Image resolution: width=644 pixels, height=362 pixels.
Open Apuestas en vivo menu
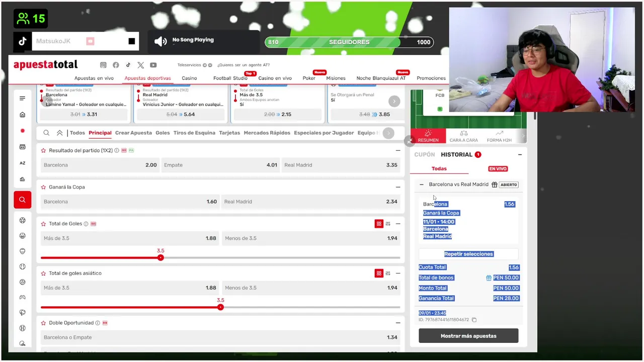(x=94, y=78)
